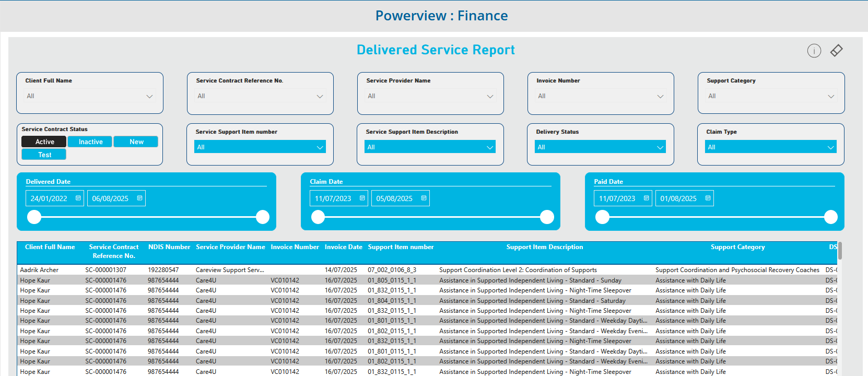Screen dimensions: 868x376
Task: Sort table by Invoice Number column header
Action: [295, 247]
